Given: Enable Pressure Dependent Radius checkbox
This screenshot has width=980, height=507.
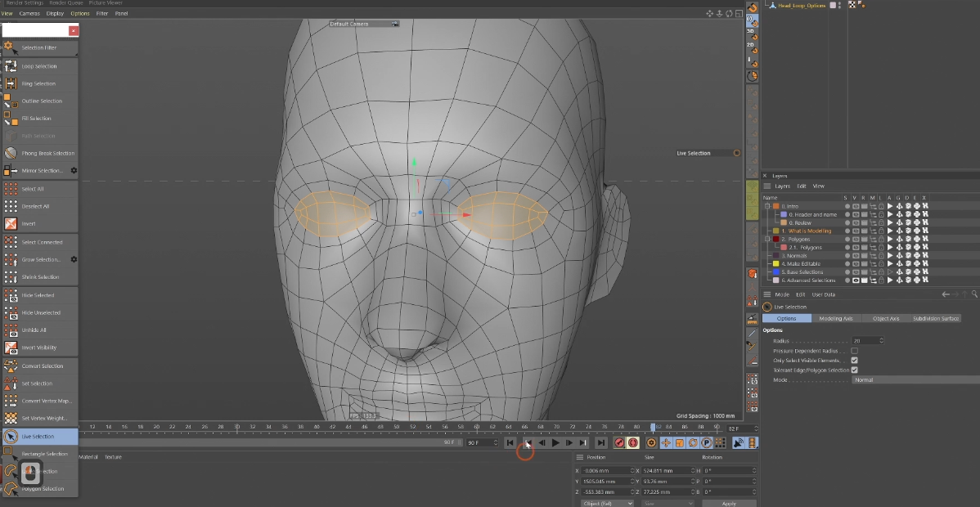Looking at the screenshot, I should (x=854, y=351).
